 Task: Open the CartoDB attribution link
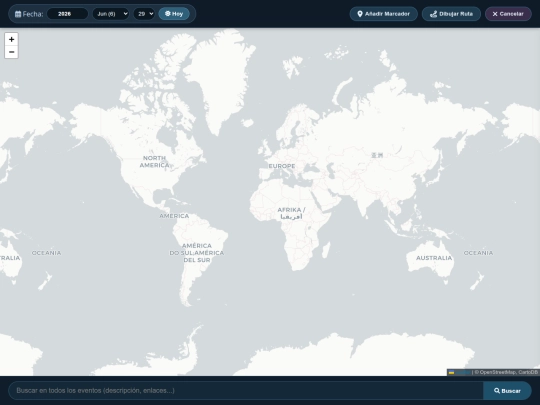pyautogui.click(x=528, y=372)
